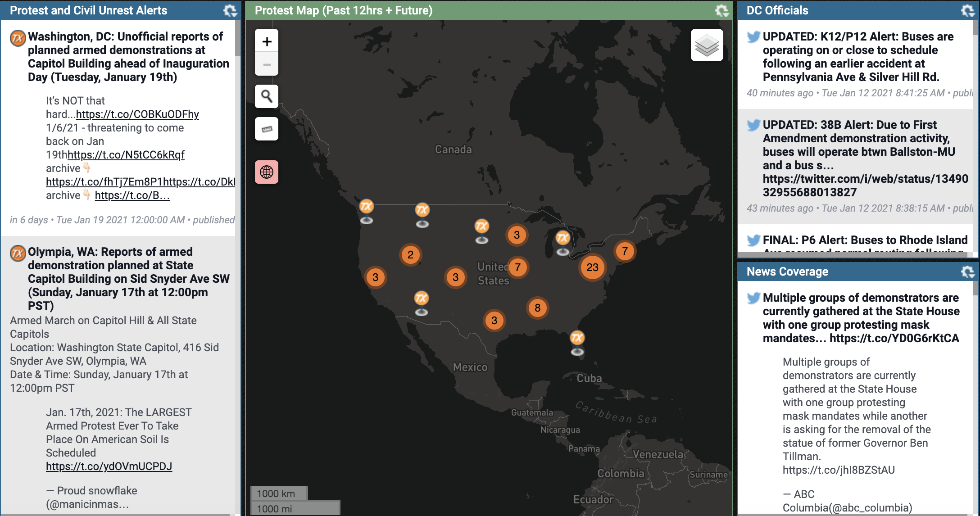Click the 7 cluster marker over United States label
Viewport: 980px width, 516px height.
517,267
